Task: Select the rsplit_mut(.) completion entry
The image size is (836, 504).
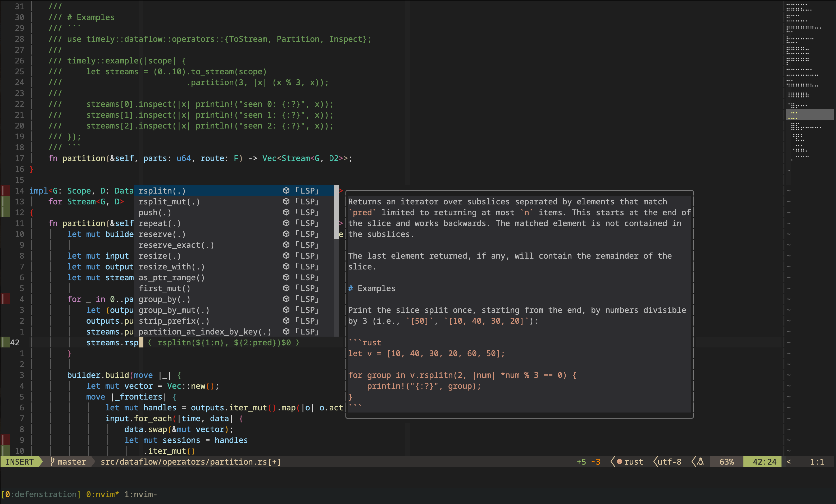Action: pos(169,201)
